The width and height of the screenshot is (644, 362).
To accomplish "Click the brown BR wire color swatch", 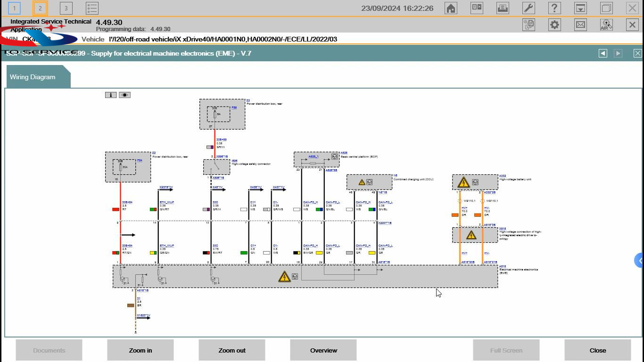I will (x=131, y=305).
